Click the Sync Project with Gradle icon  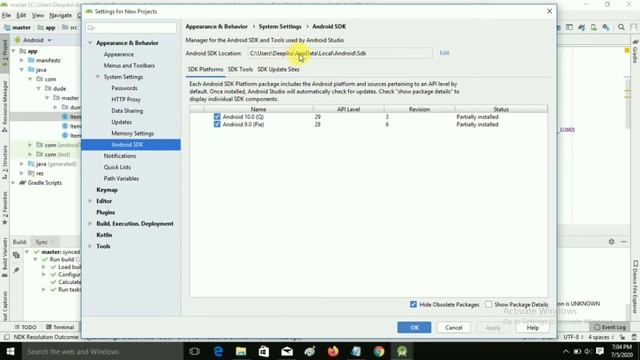[582, 27]
